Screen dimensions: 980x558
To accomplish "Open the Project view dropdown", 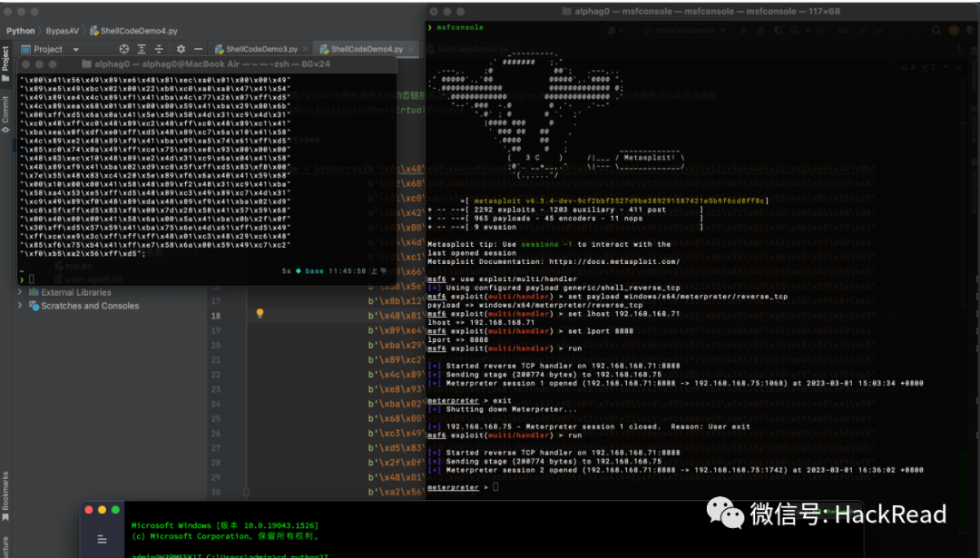I will 76,49.
